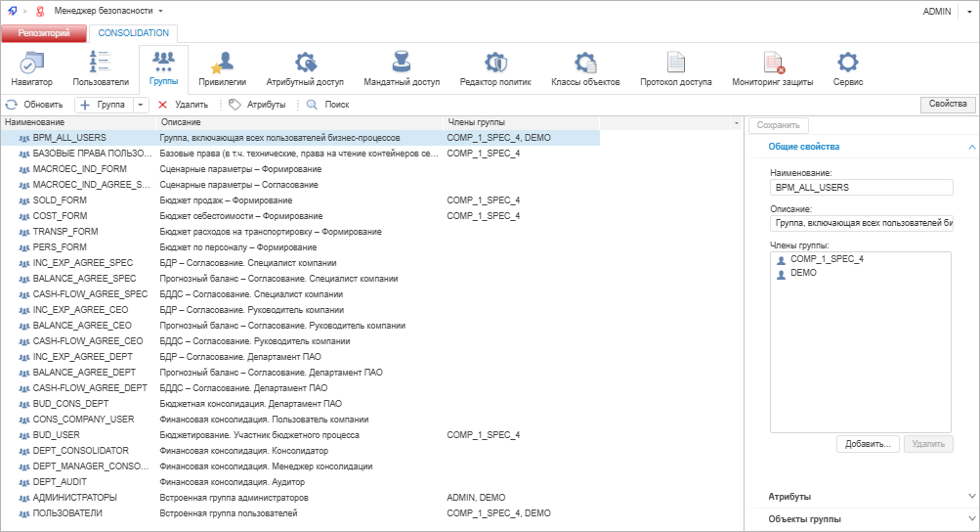
Task: Open Атрибуты from the toolbar
Action: 258,105
